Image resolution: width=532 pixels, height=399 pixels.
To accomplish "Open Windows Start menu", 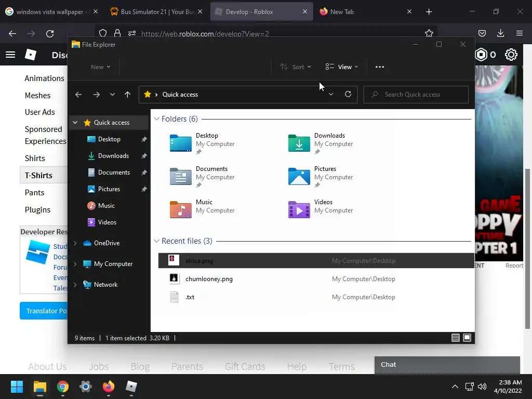I will point(17,387).
